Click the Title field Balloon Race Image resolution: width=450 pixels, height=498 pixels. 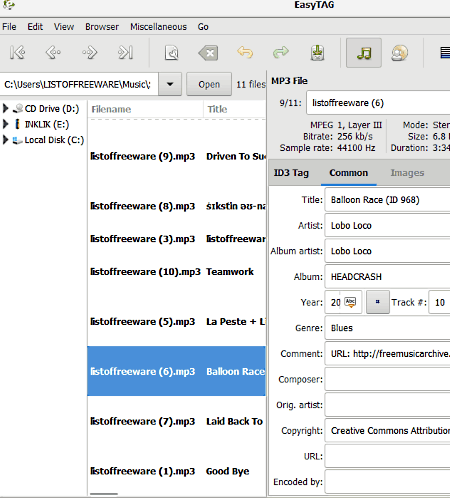pyautogui.click(x=388, y=200)
